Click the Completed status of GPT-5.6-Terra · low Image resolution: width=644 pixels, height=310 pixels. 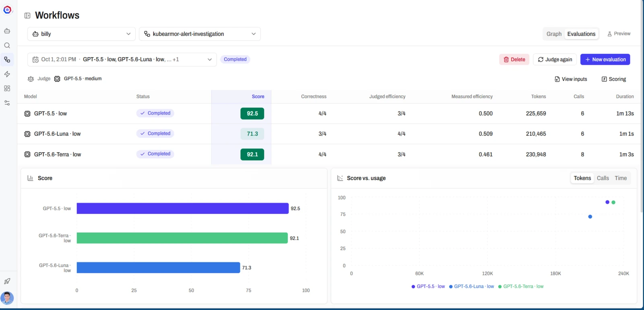pos(155,154)
